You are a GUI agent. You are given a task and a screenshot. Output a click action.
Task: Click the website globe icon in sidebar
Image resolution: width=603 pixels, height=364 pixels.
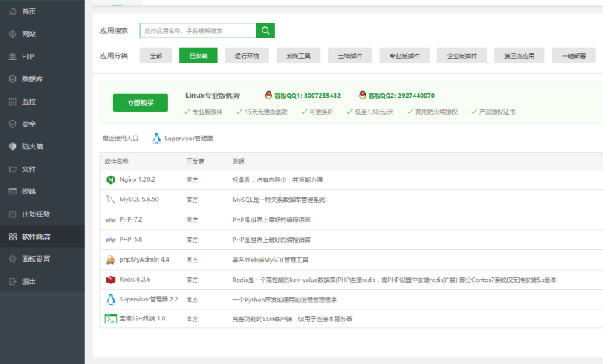pos(13,34)
